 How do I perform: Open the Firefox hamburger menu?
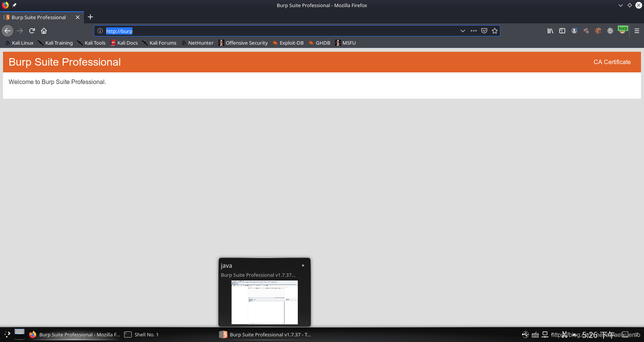[637, 31]
